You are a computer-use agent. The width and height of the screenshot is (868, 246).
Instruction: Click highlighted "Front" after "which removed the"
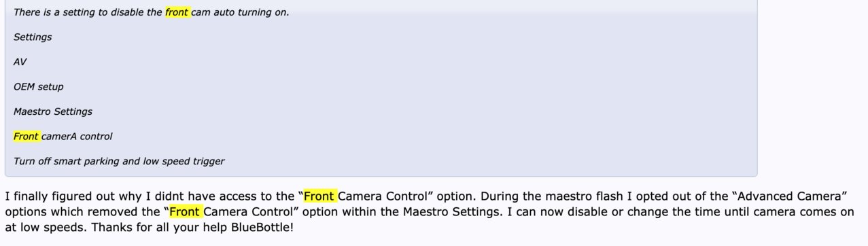(186, 211)
